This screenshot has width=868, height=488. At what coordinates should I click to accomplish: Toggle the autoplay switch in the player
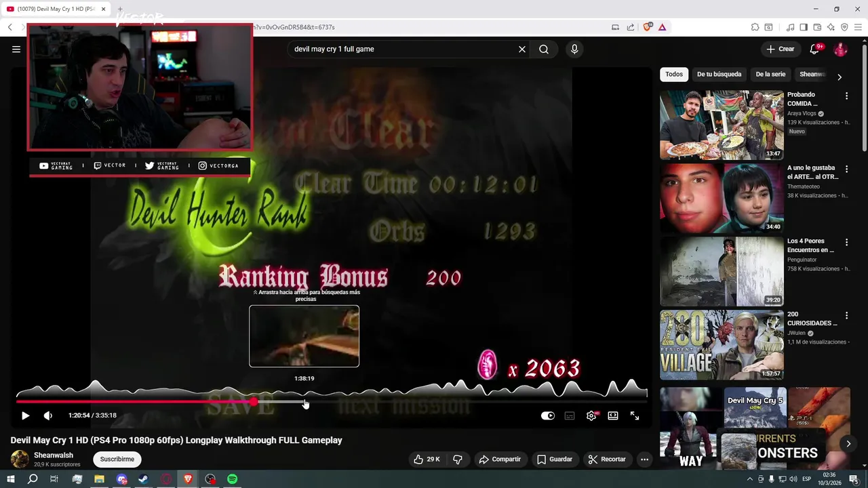coord(548,415)
